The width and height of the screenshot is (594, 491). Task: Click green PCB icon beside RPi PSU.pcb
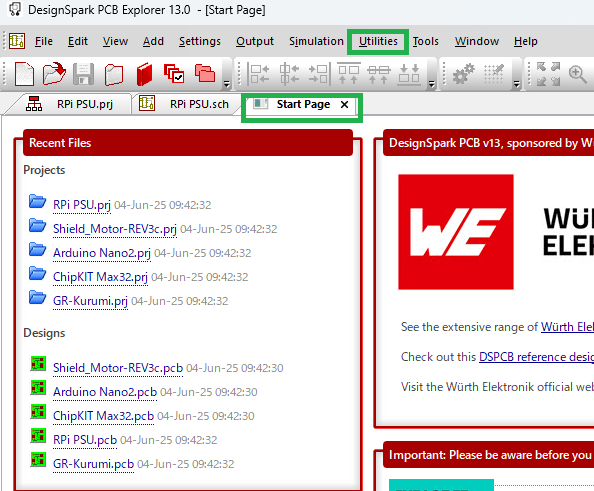pyautogui.click(x=38, y=436)
